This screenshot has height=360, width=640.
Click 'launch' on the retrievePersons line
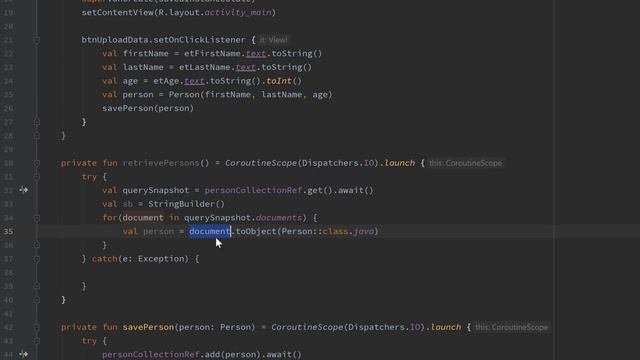pyautogui.click(x=400, y=163)
